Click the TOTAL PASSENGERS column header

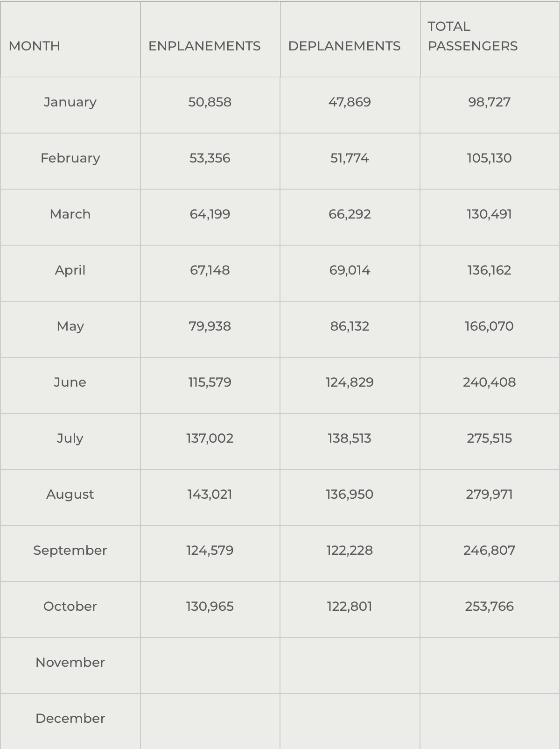[472, 36]
